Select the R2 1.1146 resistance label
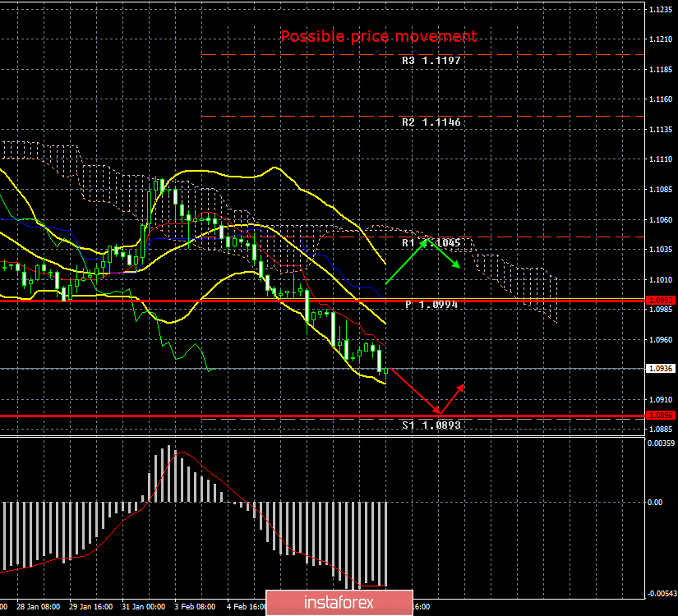The height and width of the screenshot is (616, 678). click(x=431, y=122)
